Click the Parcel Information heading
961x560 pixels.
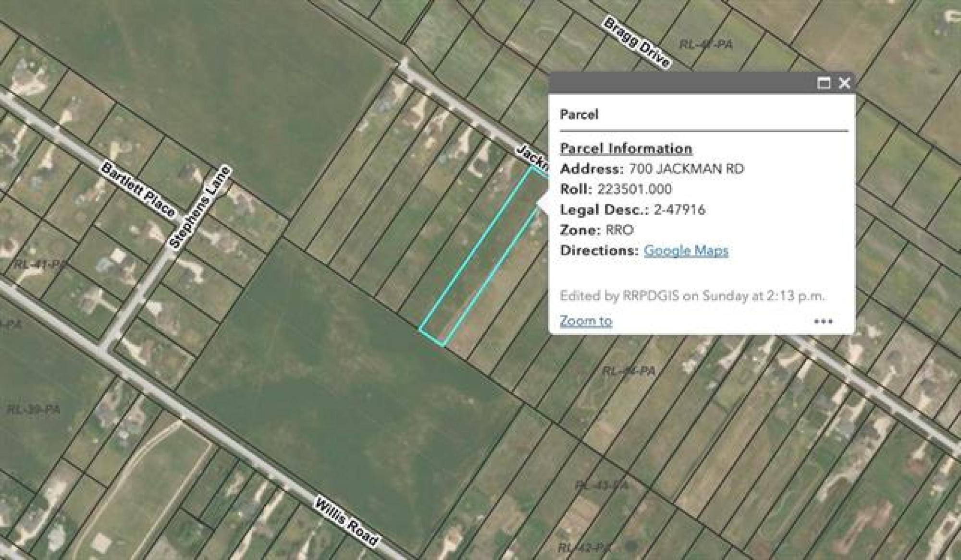(626, 148)
